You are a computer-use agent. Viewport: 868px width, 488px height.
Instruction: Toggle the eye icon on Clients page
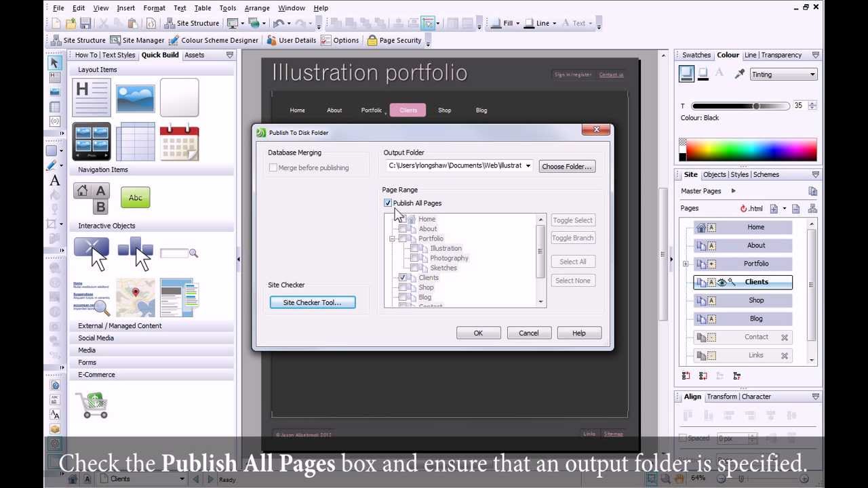[722, 283]
